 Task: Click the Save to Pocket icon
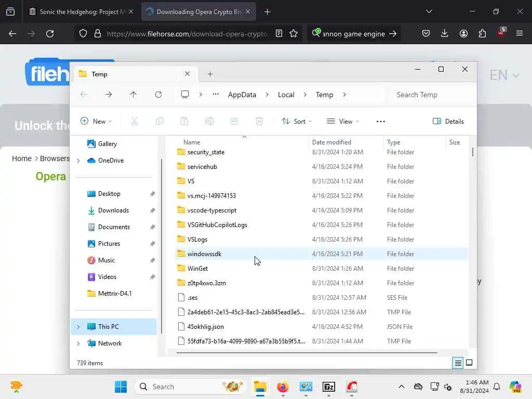pyautogui.click(x=426, y=33)
